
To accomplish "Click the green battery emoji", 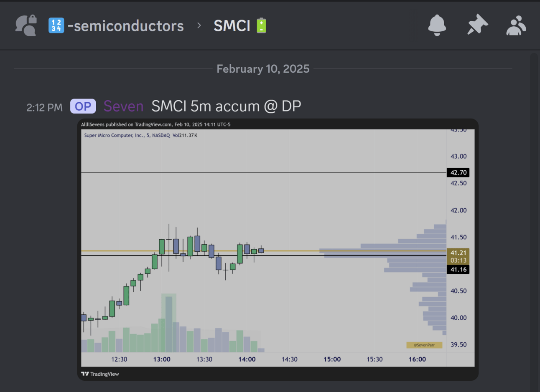I will pos(261,25).
